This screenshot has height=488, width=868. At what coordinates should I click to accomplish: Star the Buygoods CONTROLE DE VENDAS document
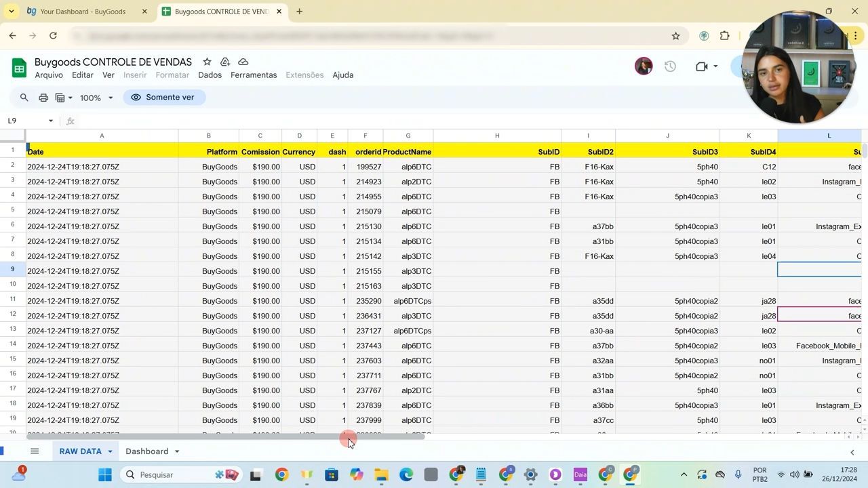click(207, 62)
